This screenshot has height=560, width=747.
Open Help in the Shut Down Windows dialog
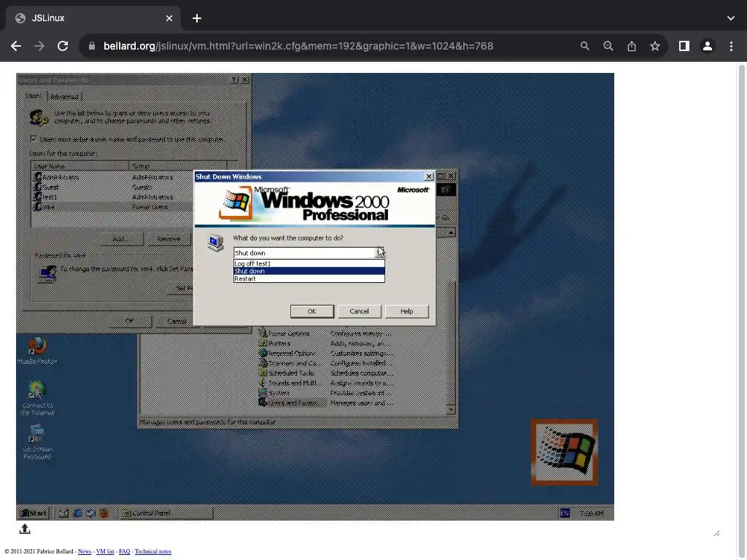(406, 311)
